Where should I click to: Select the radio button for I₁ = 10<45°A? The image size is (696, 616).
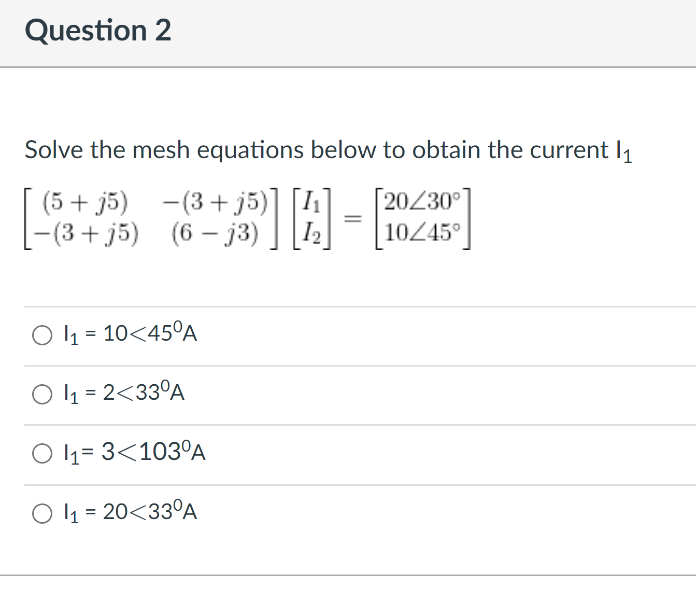42,334
